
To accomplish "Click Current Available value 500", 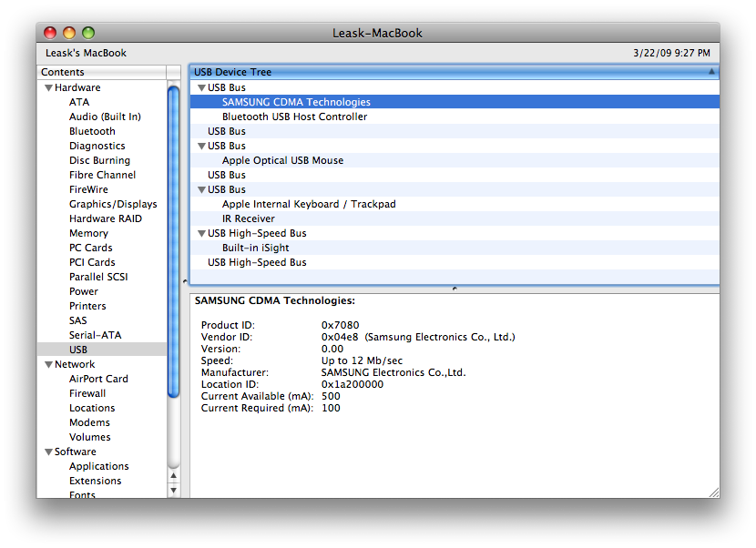I will click(331, 396).
